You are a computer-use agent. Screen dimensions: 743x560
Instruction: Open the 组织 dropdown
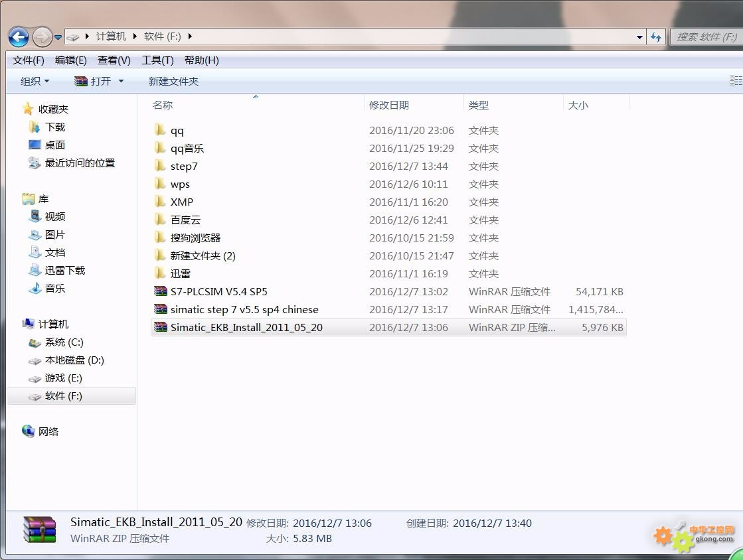pos(35,82)
